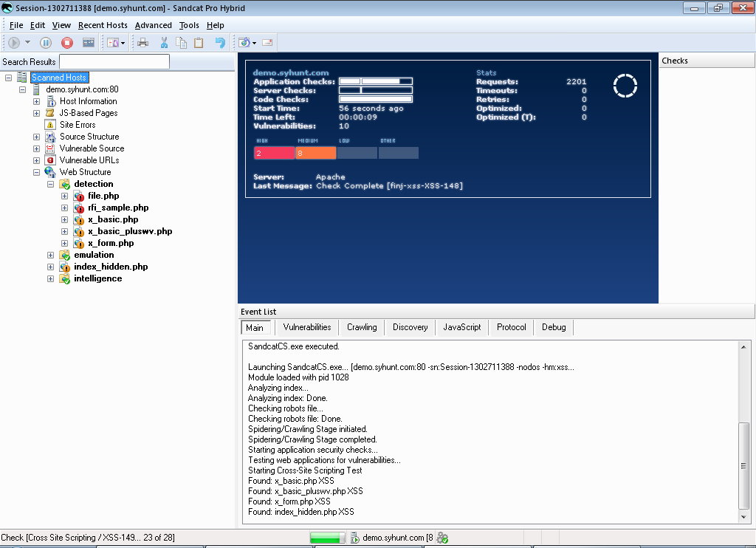Screen dimensions: 756x548
Task: Collapse the detection folder node
Action: [50, 185]
